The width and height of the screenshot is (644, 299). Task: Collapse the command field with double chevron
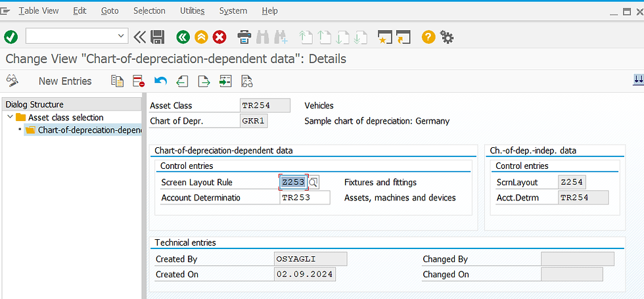coord(140,37)
